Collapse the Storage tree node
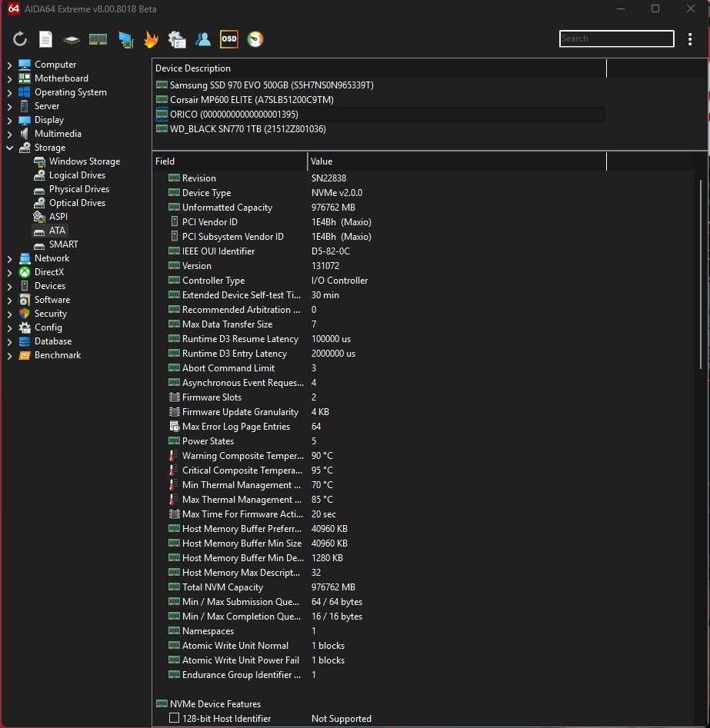Image resolution: width=710 pixels, height=728 pixels. [9, 148]
